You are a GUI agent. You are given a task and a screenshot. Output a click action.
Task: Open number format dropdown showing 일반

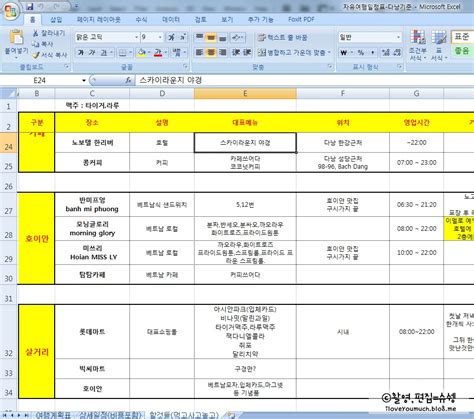(370, 37)
